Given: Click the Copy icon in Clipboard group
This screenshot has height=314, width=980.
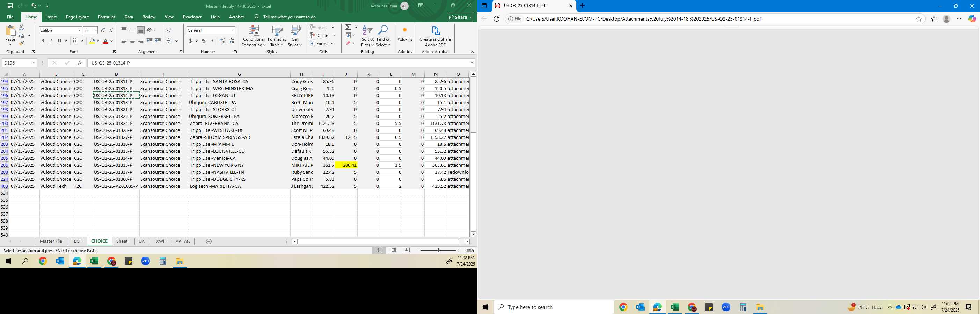Looking at the screenshot, I should pos(21,35).
